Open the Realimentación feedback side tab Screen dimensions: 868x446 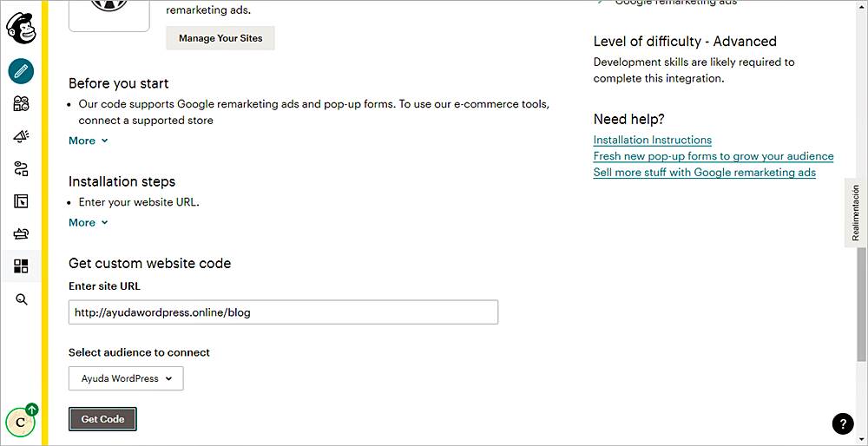[855, 213]
